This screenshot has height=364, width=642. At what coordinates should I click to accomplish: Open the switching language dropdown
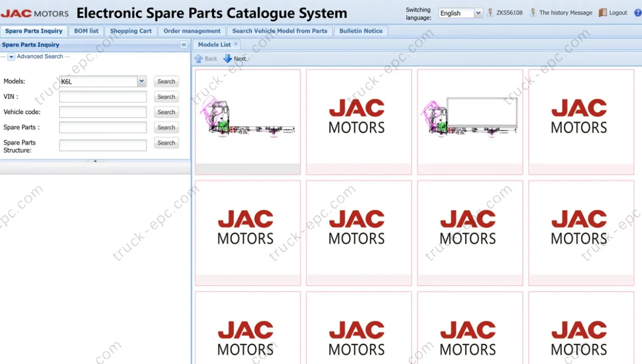tap(478, 13)
